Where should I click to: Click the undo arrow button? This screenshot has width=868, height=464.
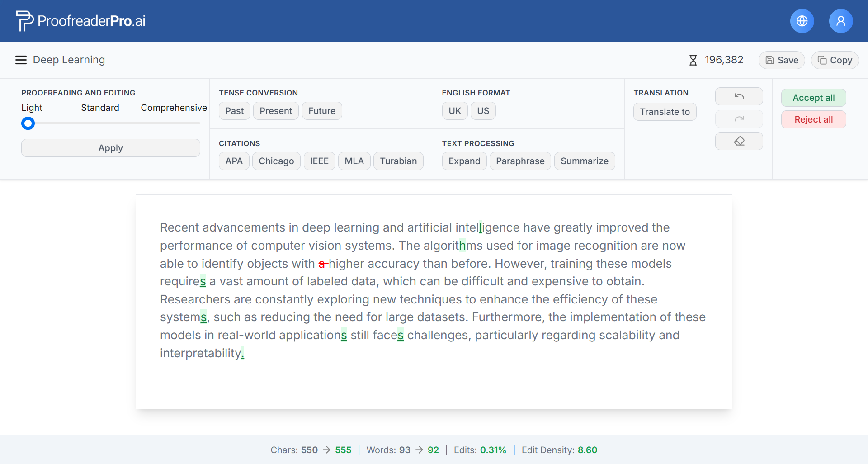click(739, 96)
